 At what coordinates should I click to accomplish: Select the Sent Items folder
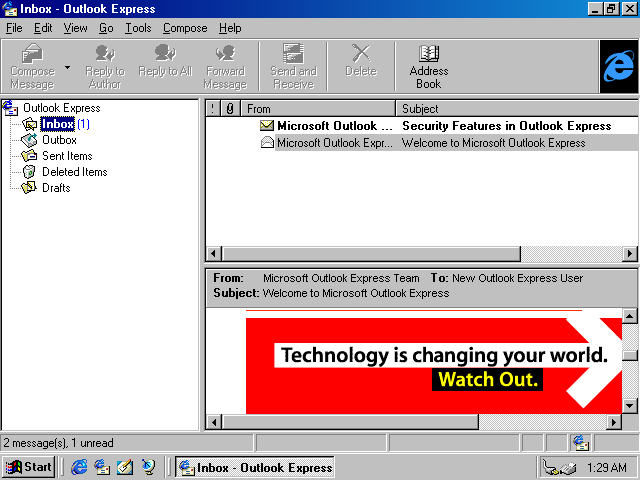(x=67, y=156)
